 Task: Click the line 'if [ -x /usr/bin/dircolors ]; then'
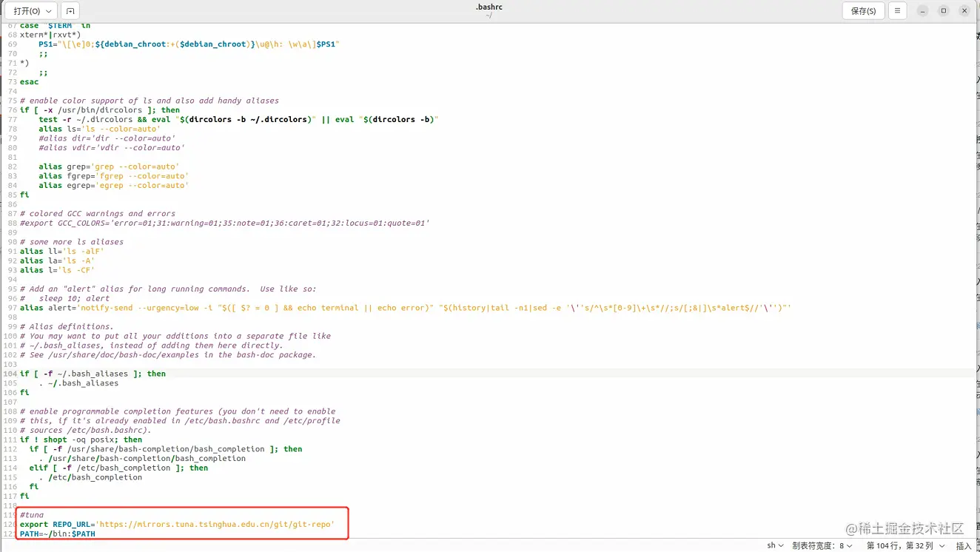click(x=100, y=110)
